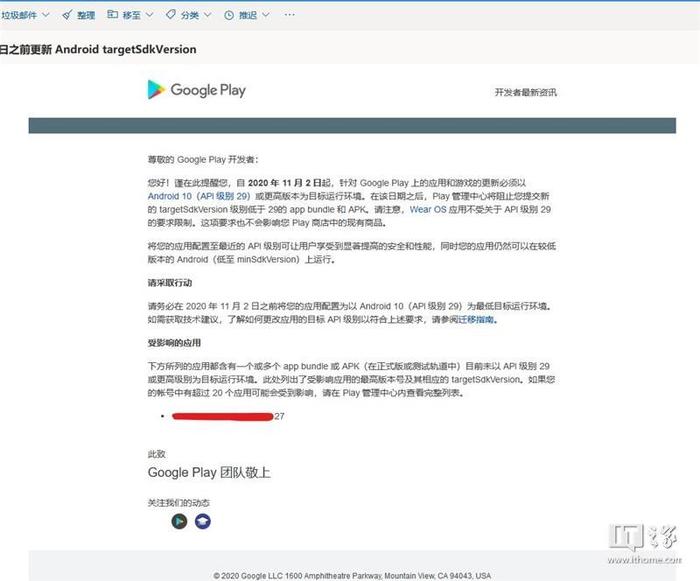Click the email subject Android targetSdkVersion
This screenshot has width=700, height=581.
(98, 49)
